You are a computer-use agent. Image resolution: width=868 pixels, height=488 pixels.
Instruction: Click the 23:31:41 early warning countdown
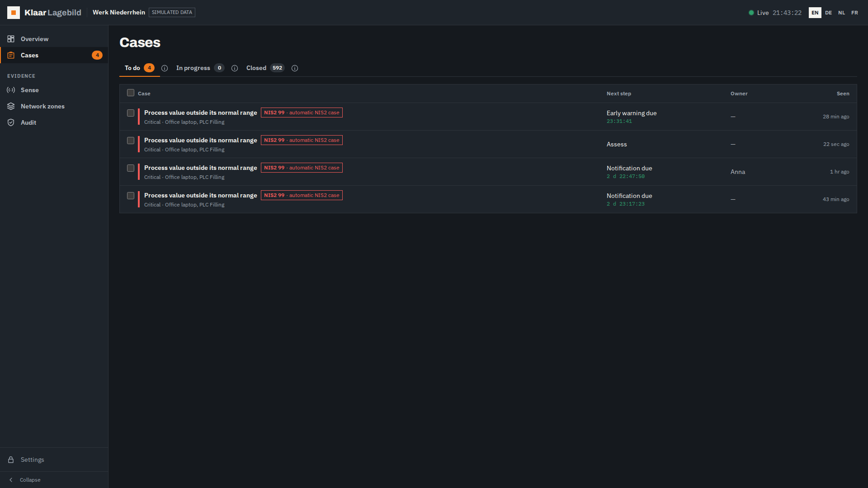[619, 121]
